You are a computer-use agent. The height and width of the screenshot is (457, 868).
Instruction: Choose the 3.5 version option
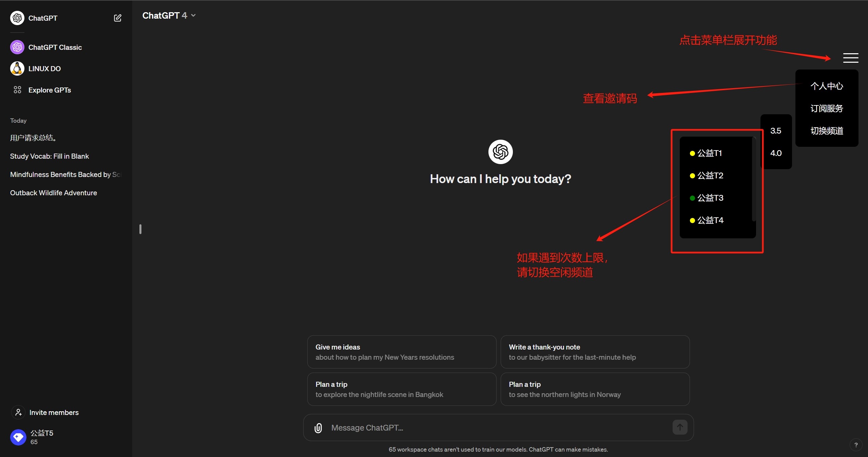coord(776,131)
